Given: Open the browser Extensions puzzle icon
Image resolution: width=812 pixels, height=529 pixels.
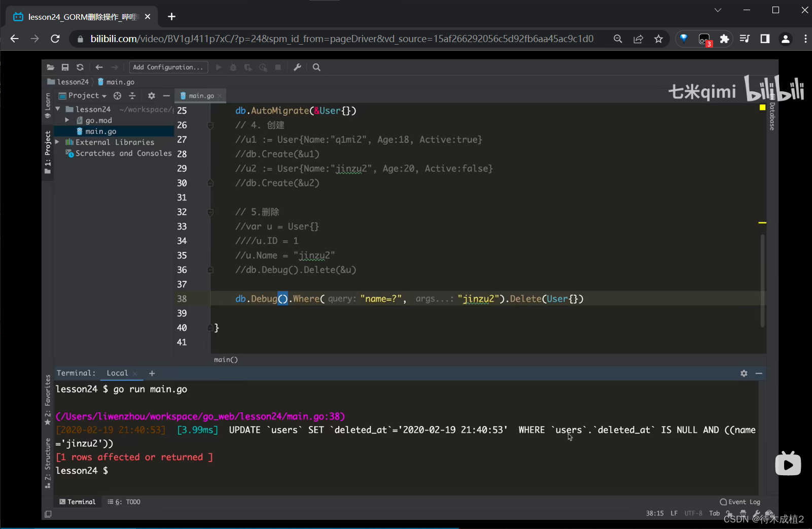Looking at the screenshot, I should [x=724, y=39].
